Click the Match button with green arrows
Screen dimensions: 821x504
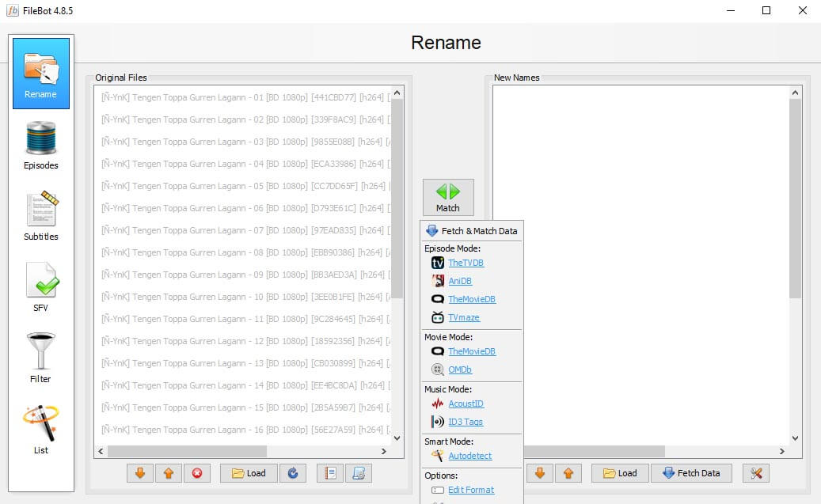[448, 197]
